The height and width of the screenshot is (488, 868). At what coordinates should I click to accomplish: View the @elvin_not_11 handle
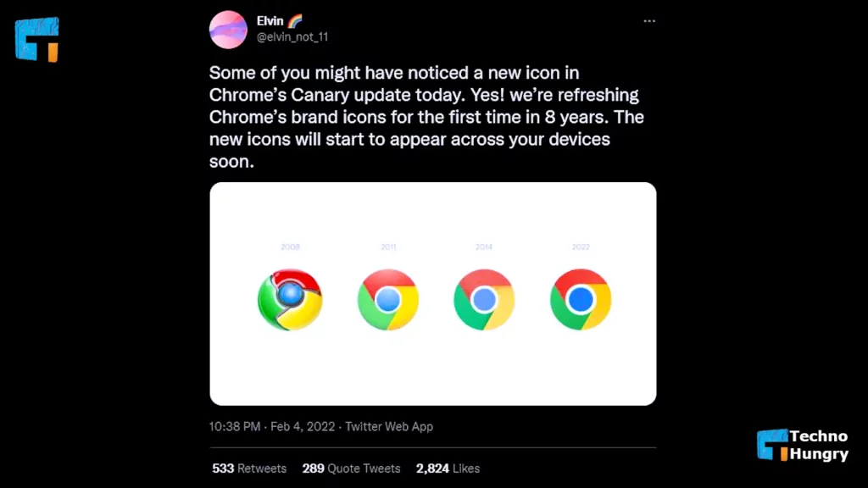click(292, 36)
